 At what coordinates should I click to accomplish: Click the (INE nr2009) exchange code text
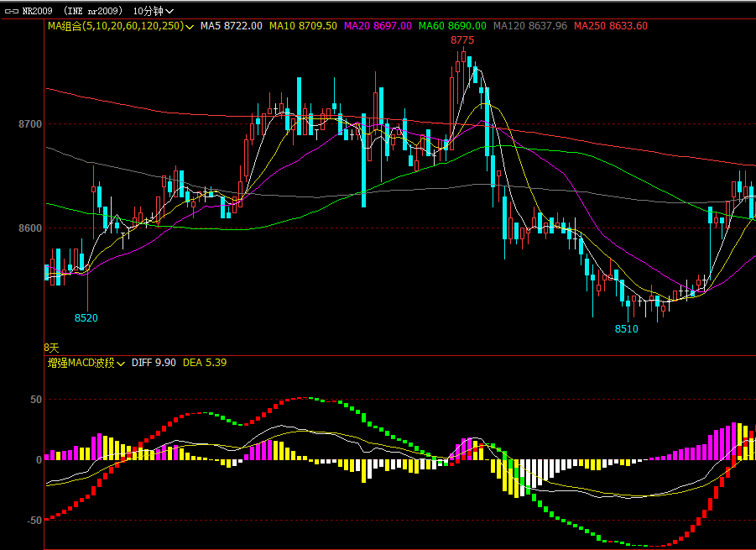(93, 11)
